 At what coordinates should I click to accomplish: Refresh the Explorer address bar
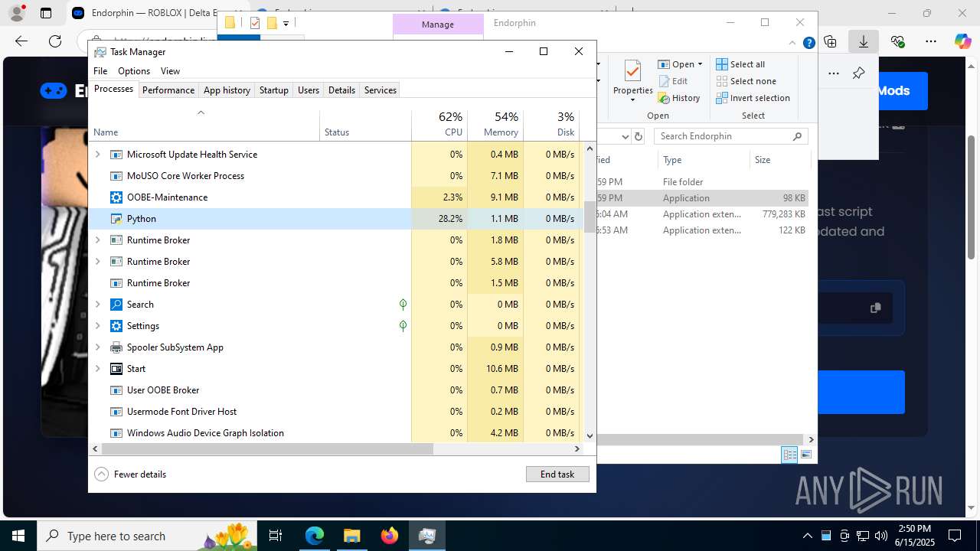639,136
